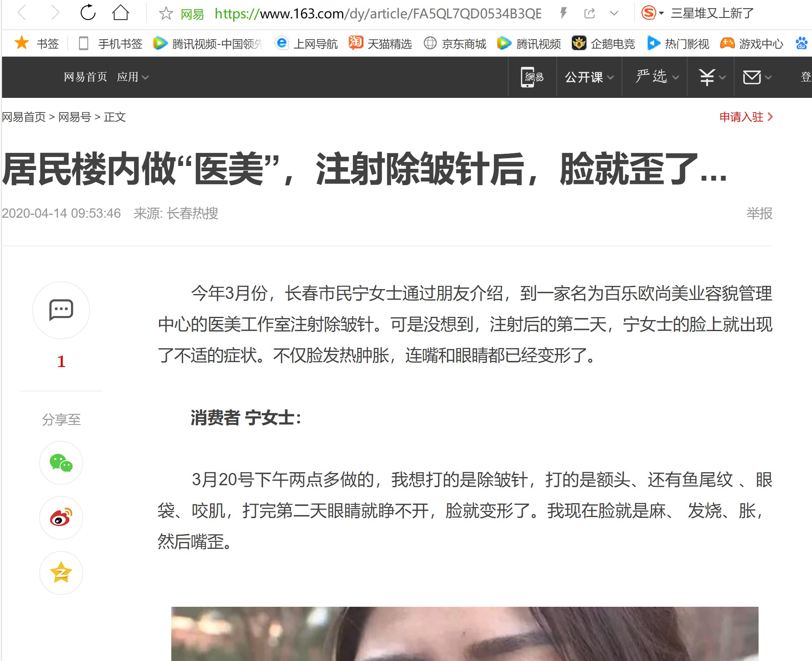
Task: Go to 网易首页 in the dark nav bar
Action: click(85, 77)
